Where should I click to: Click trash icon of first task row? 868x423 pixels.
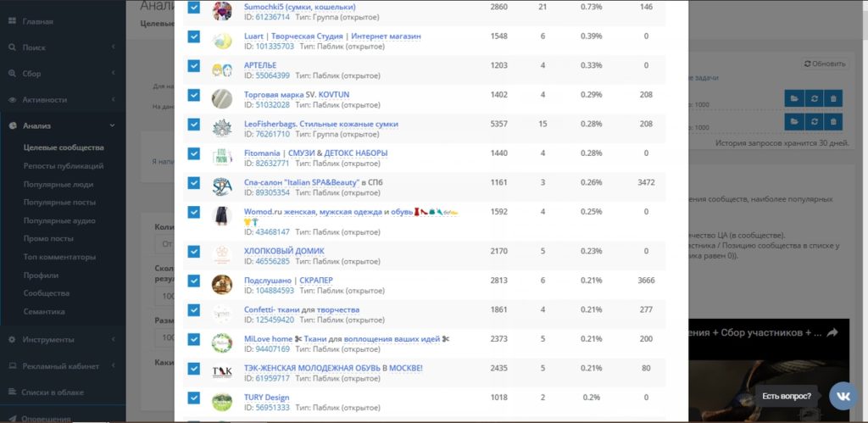click(833, 98)
